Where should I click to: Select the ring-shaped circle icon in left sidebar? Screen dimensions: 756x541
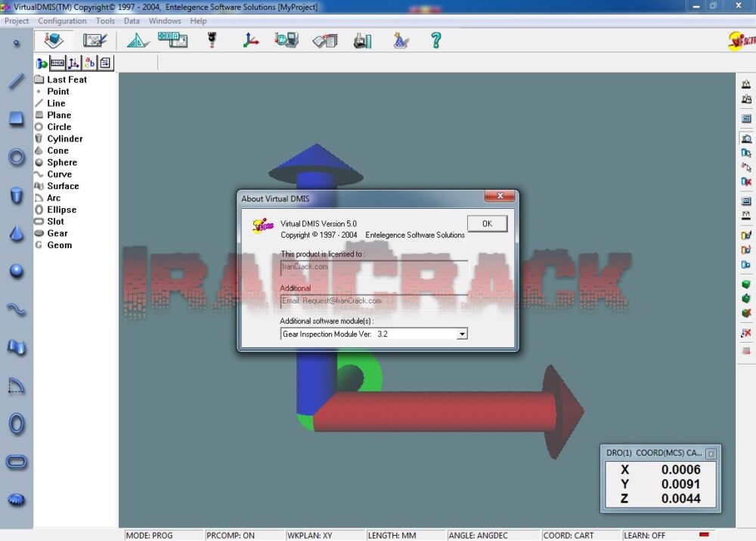17,157
